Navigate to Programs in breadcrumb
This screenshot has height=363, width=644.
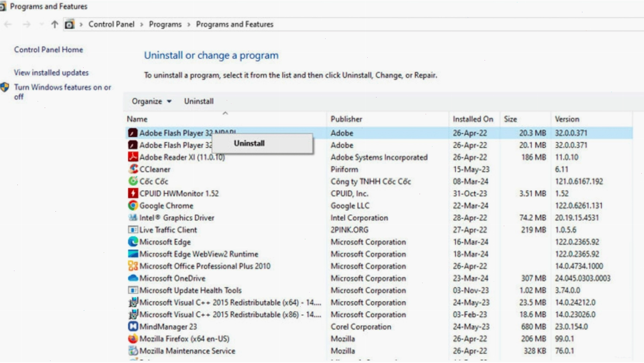point(165,24)
